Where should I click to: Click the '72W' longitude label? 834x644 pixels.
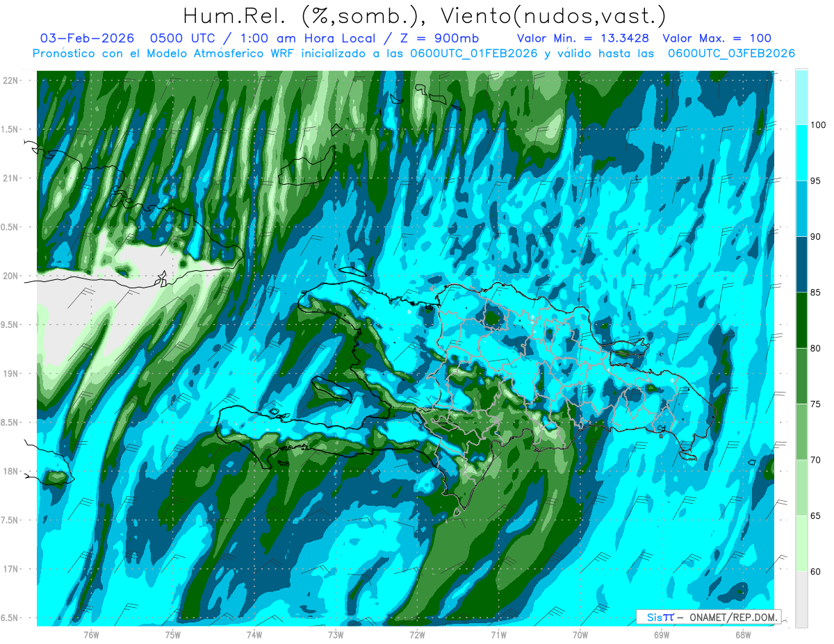pyautogui.click(x=417, y=634)
